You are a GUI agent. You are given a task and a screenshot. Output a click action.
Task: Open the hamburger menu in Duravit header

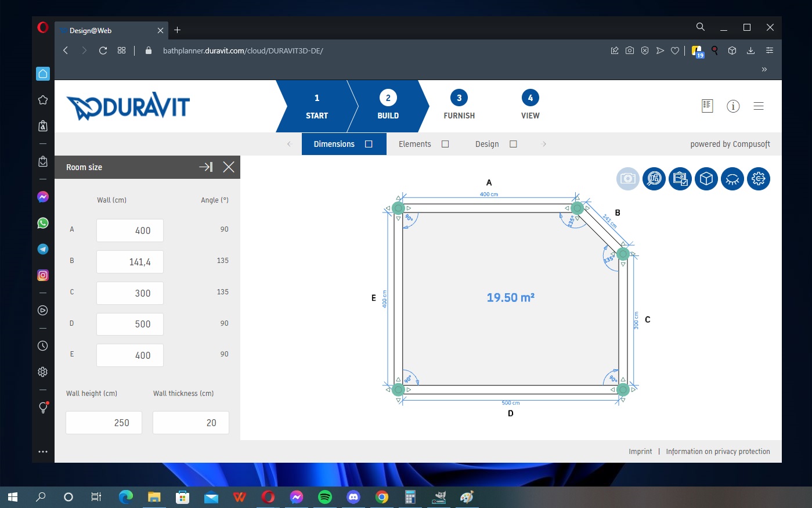pos(759,106)
